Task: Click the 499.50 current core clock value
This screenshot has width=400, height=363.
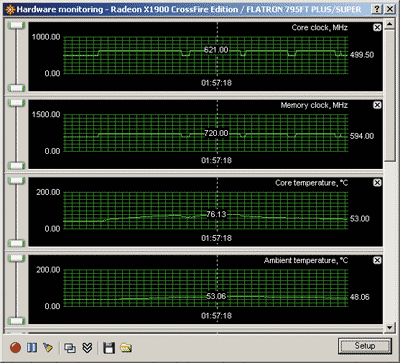Action: (362, 55)
